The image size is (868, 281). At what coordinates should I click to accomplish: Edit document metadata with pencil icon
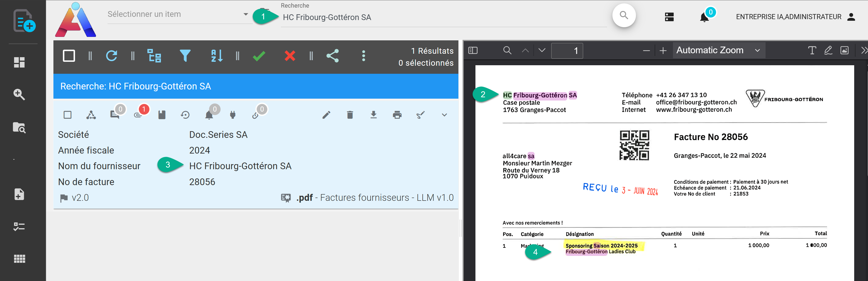pyautogui.click(x=326, y=115)
